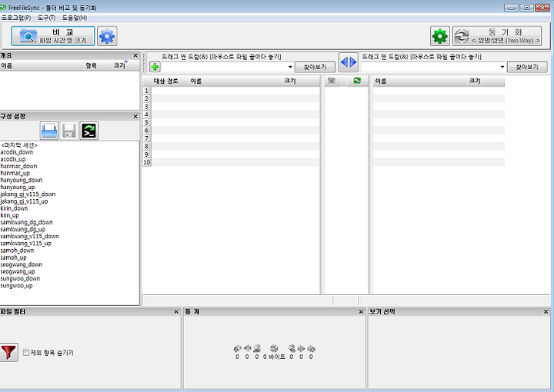Start synchronization with the 동기화 button
Image resolution: width=554 pixels, height=392 pixels.
tap(497, 36)
